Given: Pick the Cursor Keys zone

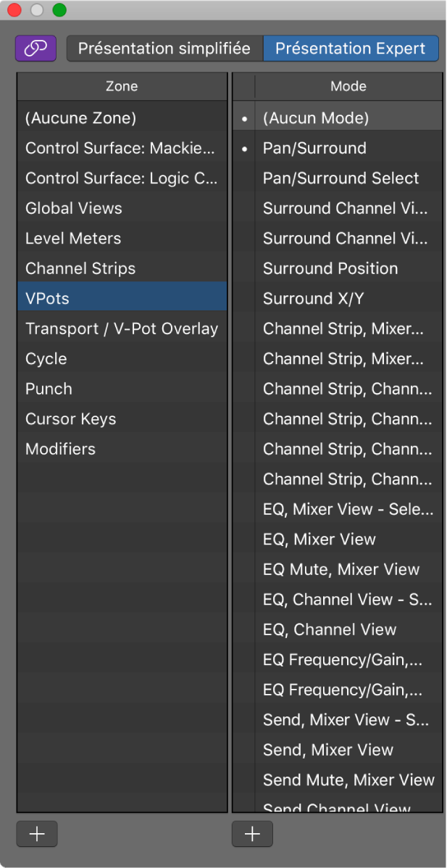Looking at the screenshot, I should (70, 419).
